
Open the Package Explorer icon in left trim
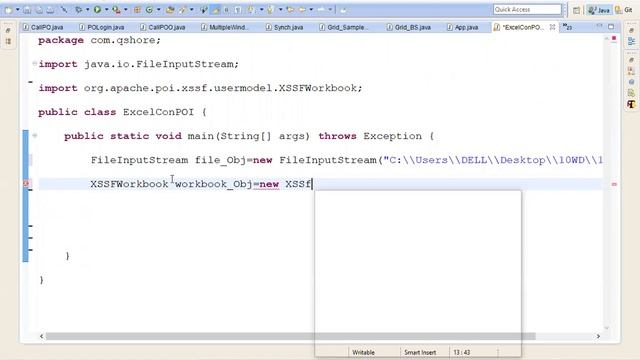tap(9, 41)
